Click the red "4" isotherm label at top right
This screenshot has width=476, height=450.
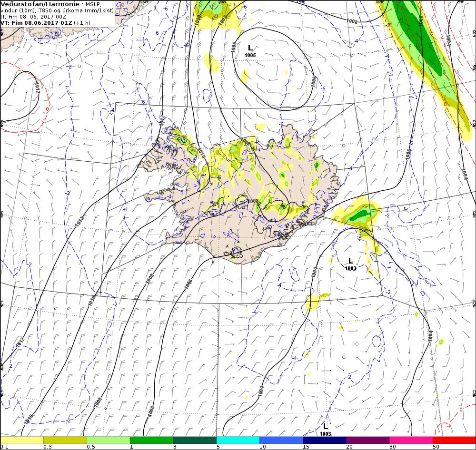[x=442, y=38]
